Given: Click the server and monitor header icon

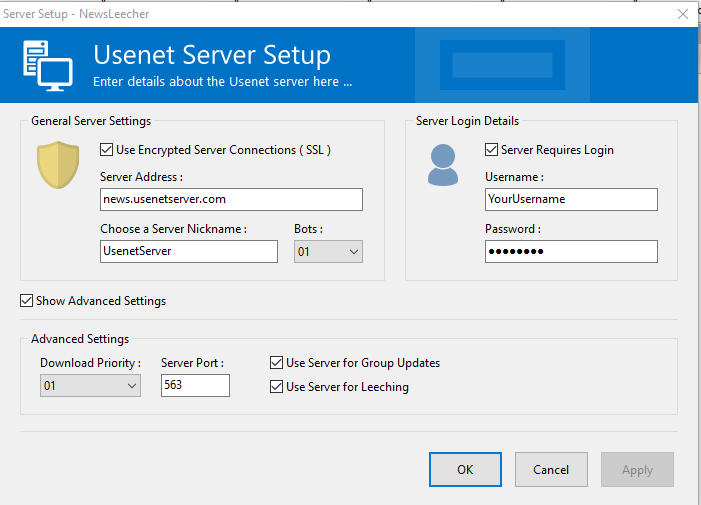Looking at the screenshot, I should click(x=47, y=65).
